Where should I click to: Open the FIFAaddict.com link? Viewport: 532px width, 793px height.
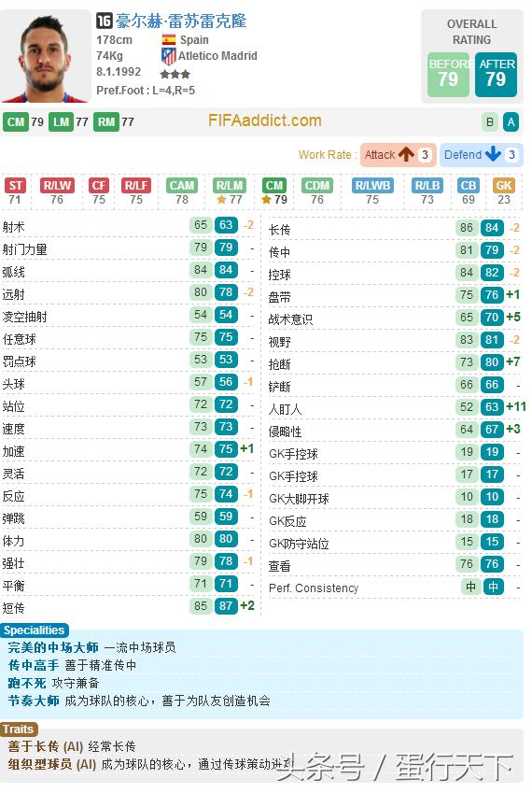(x=265, y=120)
